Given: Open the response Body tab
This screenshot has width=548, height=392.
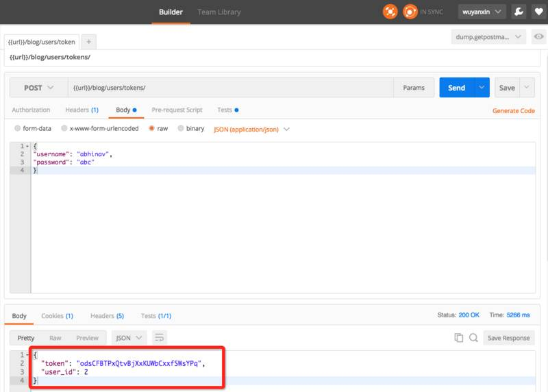Looking at the screenshot, I should tap(19, 316).
